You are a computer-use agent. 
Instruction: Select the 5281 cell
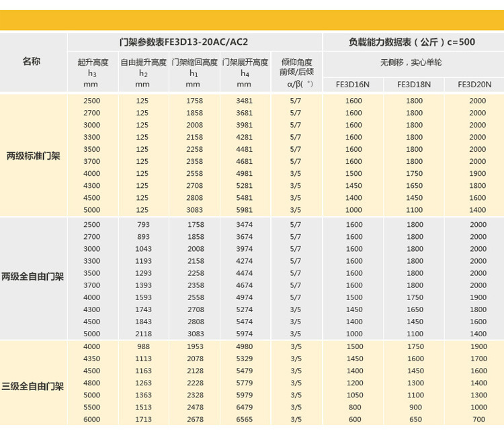click(x=245, y=186)
